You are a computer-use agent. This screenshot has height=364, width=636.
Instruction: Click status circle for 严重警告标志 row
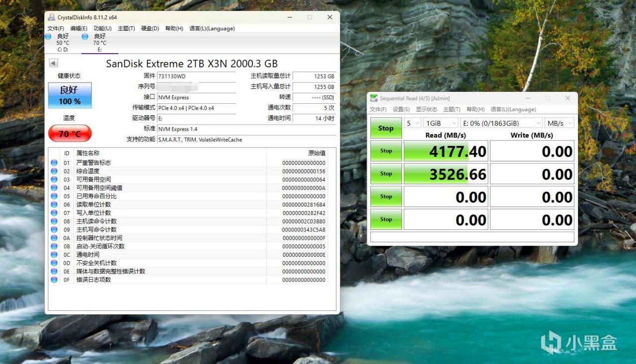pyautogui.click(x=54, y=163)
